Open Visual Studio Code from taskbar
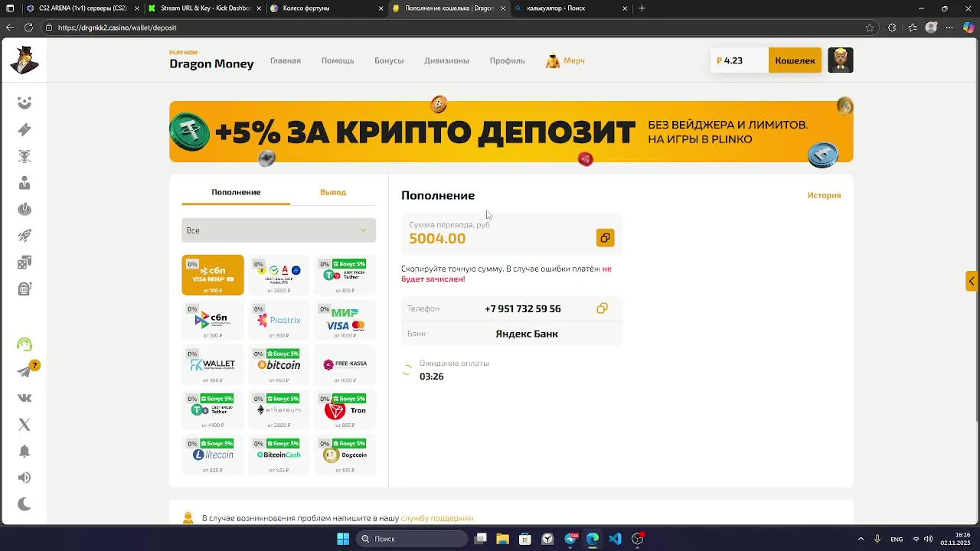980x551 pixels. click(615, 539)
